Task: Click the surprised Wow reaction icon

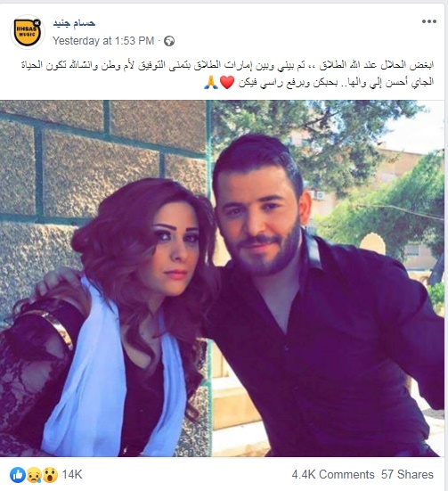Action: [50, 475]
